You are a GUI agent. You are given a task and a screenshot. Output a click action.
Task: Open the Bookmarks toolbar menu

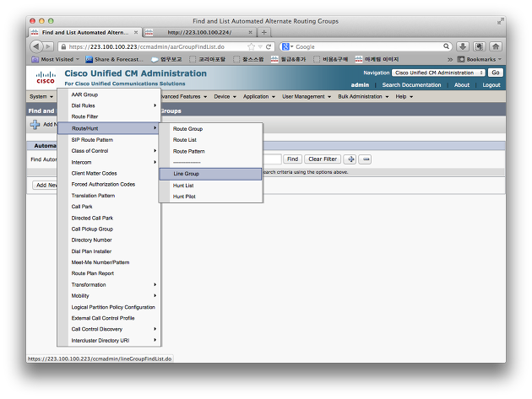click(x=480, y=59)
